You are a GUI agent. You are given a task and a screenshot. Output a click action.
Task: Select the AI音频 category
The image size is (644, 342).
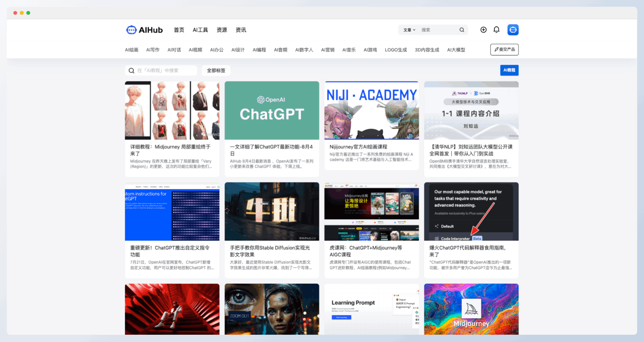click(281, 50)
